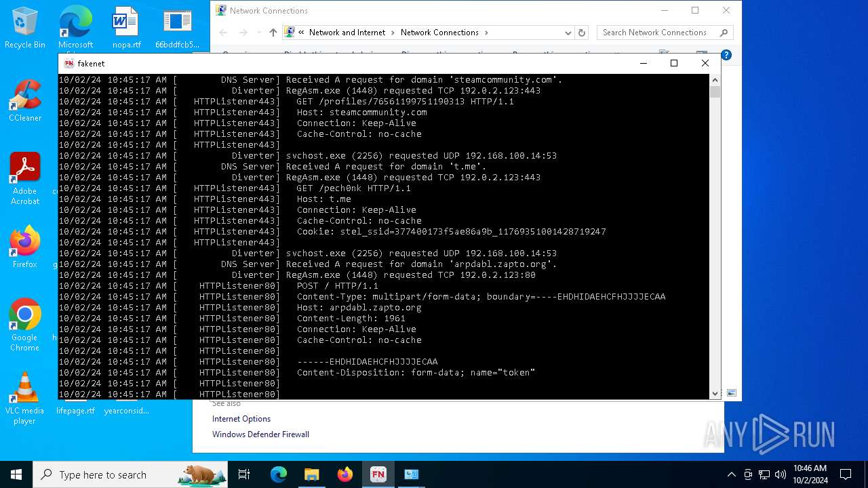Select the 66bddfcb5... file on desktop
Screen dimensions: 868x488
[177, 28]
